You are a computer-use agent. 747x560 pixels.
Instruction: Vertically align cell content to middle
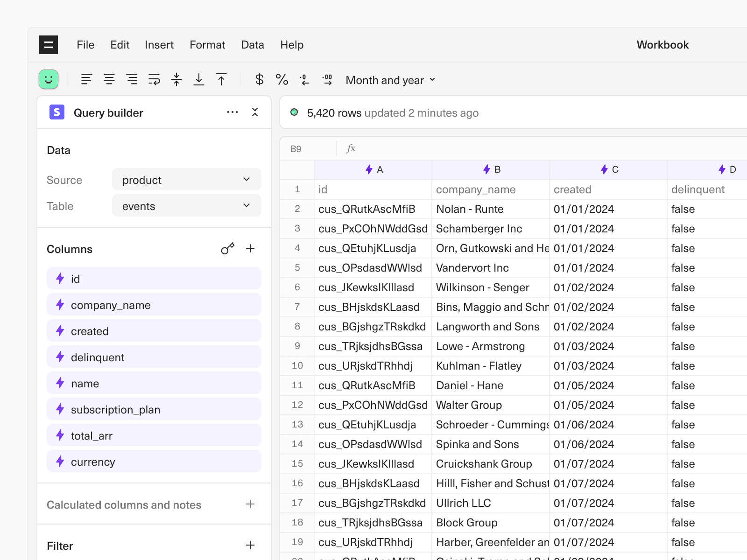click(176, 79)
